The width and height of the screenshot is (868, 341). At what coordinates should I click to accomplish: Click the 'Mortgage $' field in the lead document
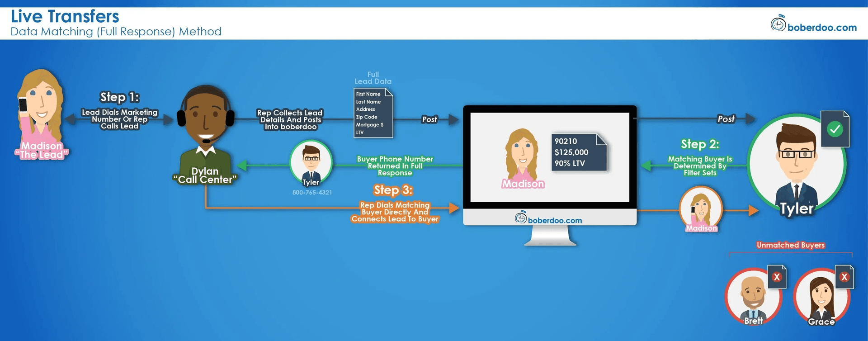(369, 125)
